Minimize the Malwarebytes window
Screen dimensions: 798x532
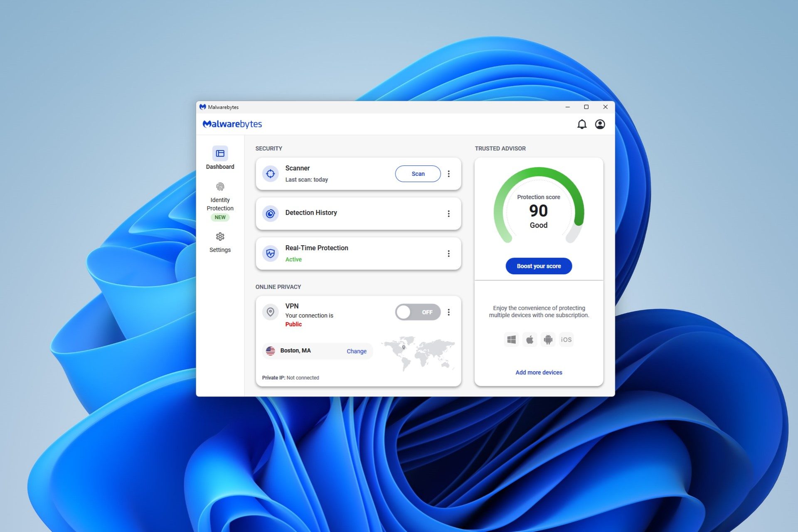tap(567, 107)
